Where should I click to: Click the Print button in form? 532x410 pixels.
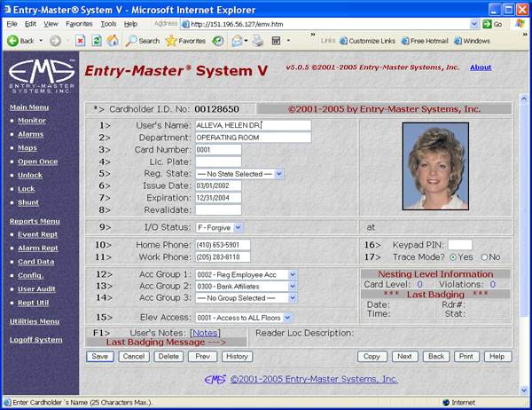click(x=466, y=357)
